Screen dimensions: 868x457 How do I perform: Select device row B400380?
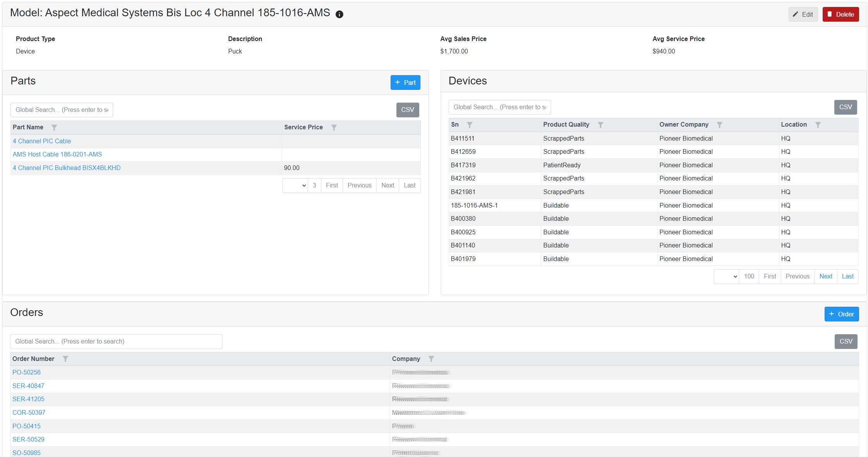[x=653, y=219]
